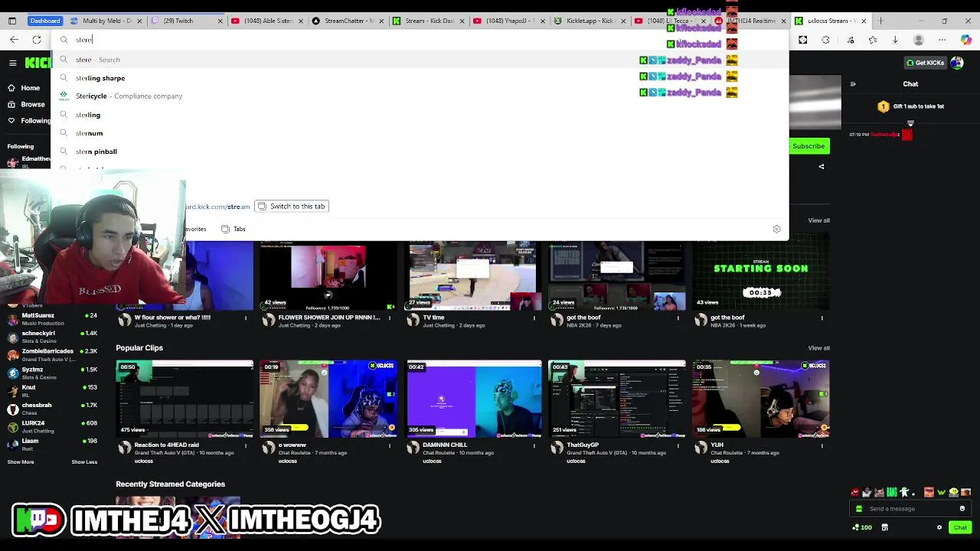Expand the Gift 1 sub leaderboard chevron
980x551 pixels.
coord(910,122)
